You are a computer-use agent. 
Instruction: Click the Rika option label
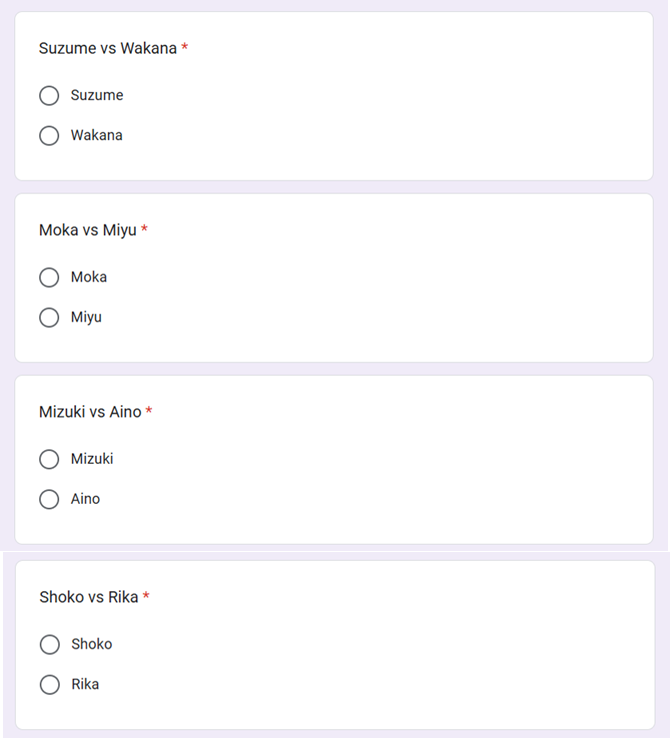coord(85,685)
